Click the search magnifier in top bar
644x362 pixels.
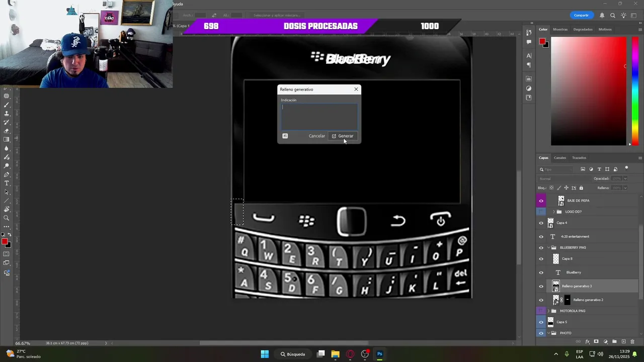tap(613, 16)
